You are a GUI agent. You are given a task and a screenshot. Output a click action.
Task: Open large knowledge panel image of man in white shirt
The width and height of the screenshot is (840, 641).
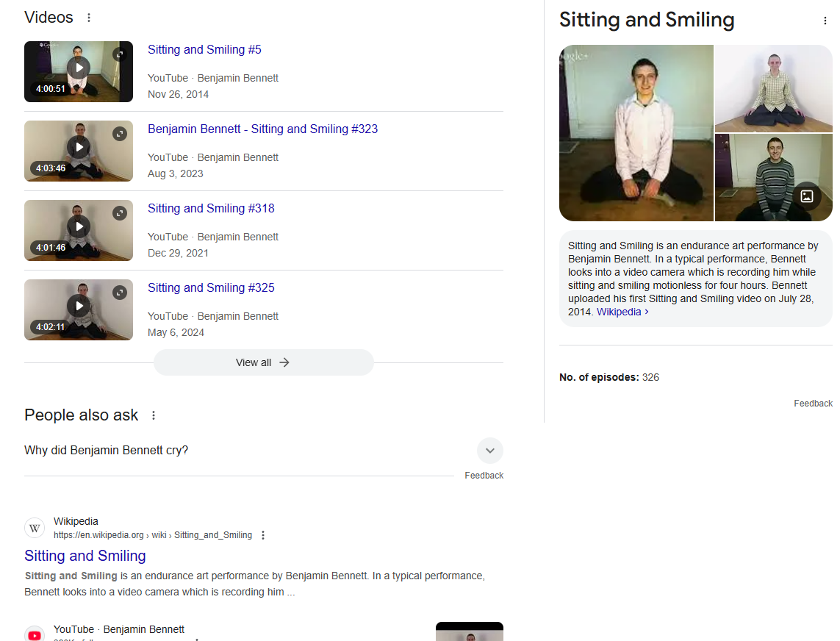[636, 133]
